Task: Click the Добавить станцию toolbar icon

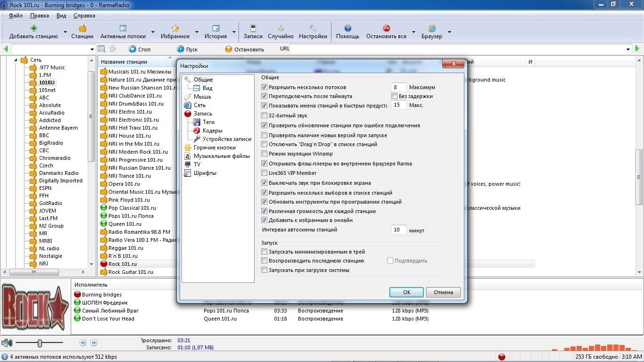Action: pyautogui.click(x=33, y=28)
